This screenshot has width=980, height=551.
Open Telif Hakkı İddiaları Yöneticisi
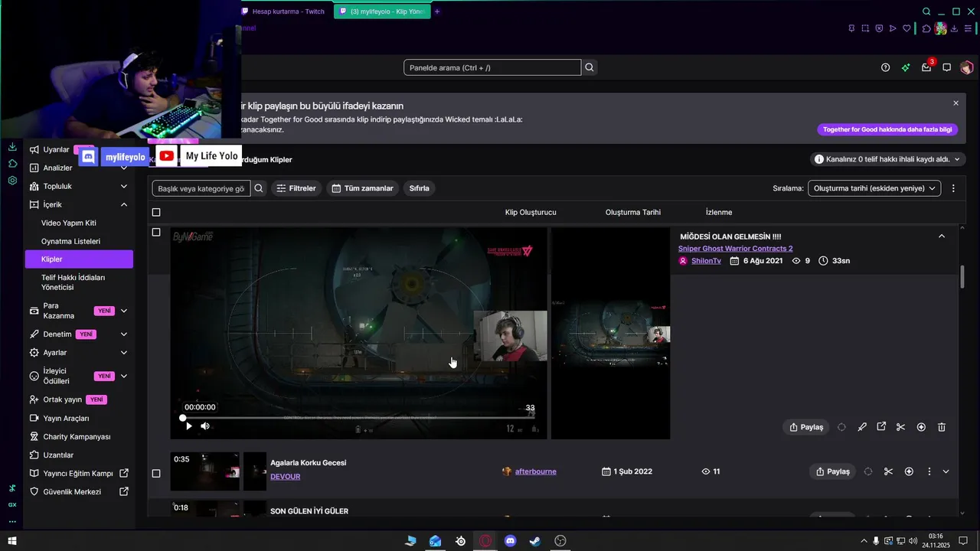click(73, 282)
